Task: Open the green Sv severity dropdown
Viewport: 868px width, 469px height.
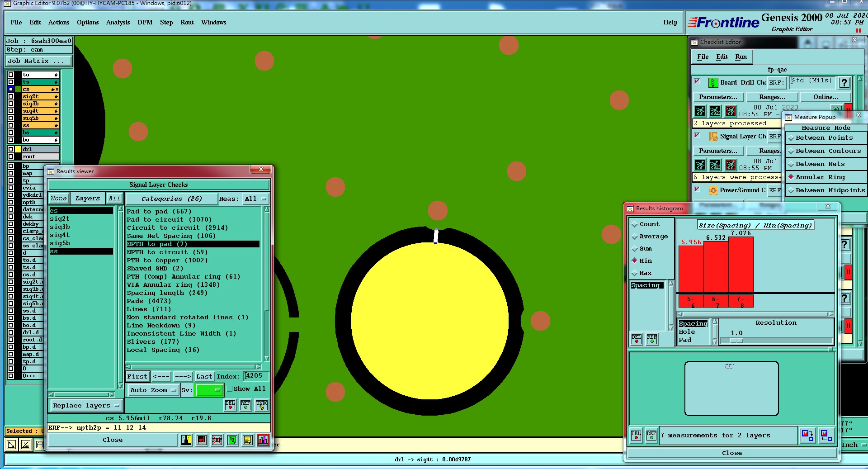Action: [209, 390]
